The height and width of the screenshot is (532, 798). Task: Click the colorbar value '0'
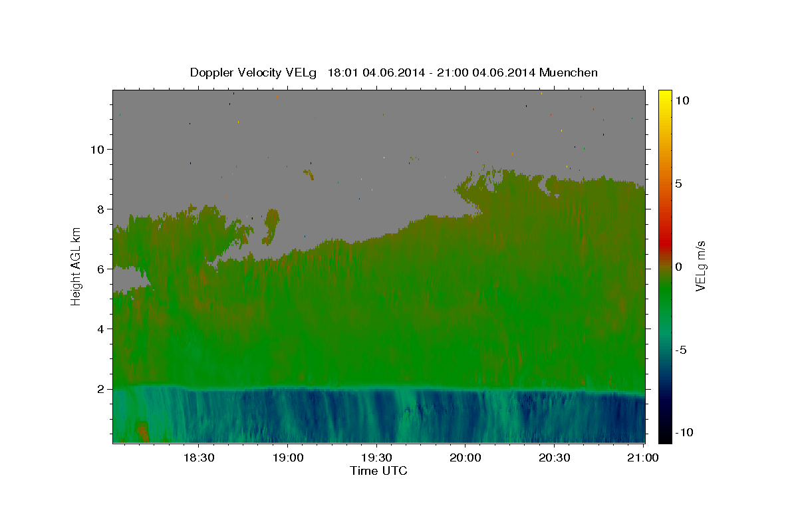(678, 267)
